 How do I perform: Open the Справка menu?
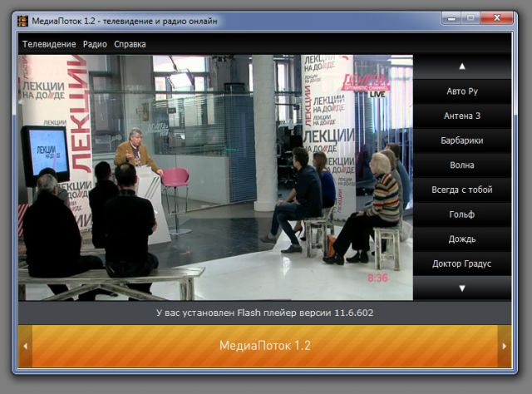click(130, 44)
